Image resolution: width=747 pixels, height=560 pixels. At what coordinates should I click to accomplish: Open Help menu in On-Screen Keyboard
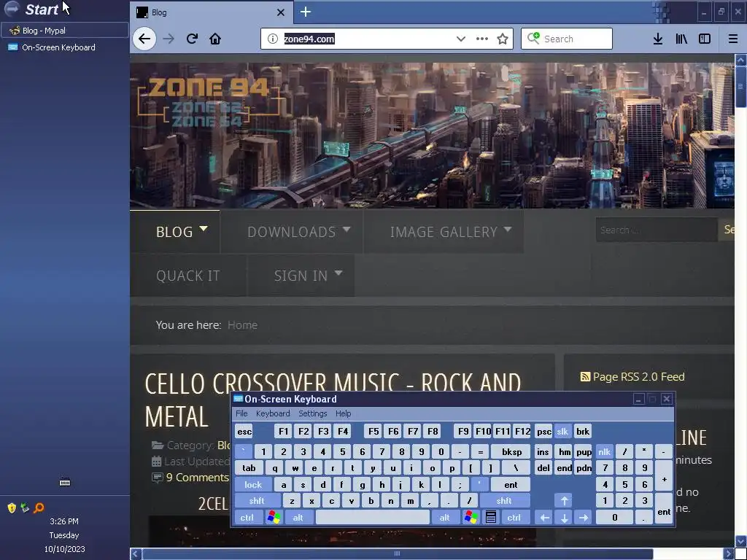click(343, 414)
